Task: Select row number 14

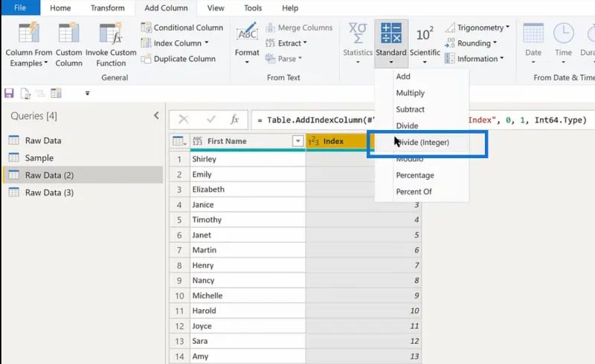Action: 179,357
